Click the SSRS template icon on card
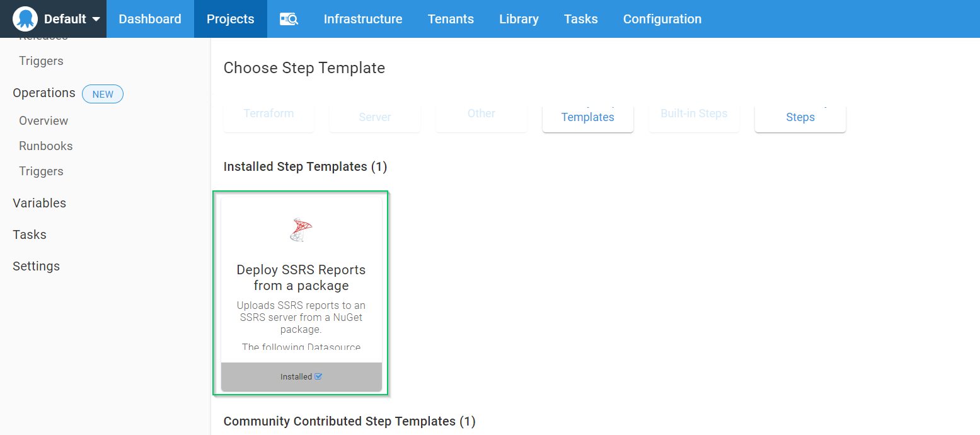Viewport: 980px width, 435px height. pos(301,230)
